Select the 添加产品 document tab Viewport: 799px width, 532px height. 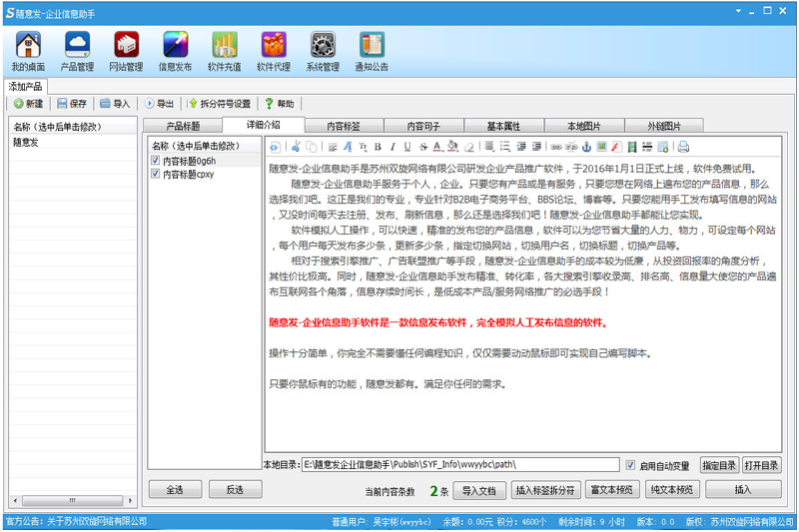[x=26, y=87]
